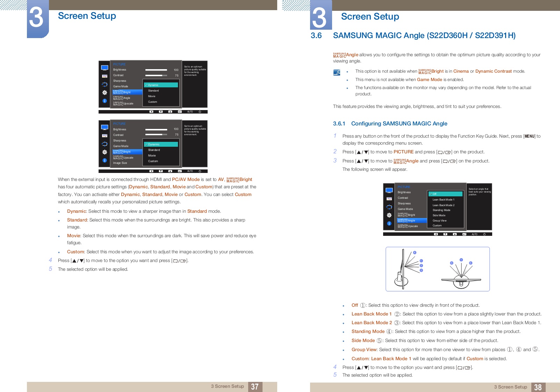Click the 'Group View:' bullet label
This screenshot has height=392, width=560.
click(365, 349)
